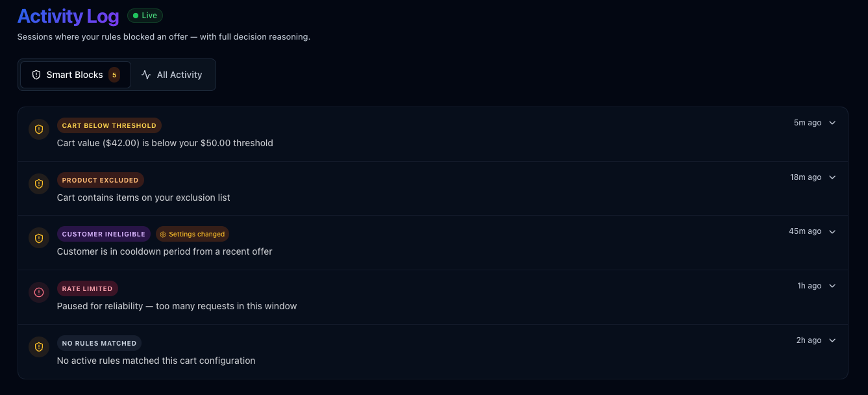Toggle the Live status indicator
The image size is (868, 395).
click(144, 15)
